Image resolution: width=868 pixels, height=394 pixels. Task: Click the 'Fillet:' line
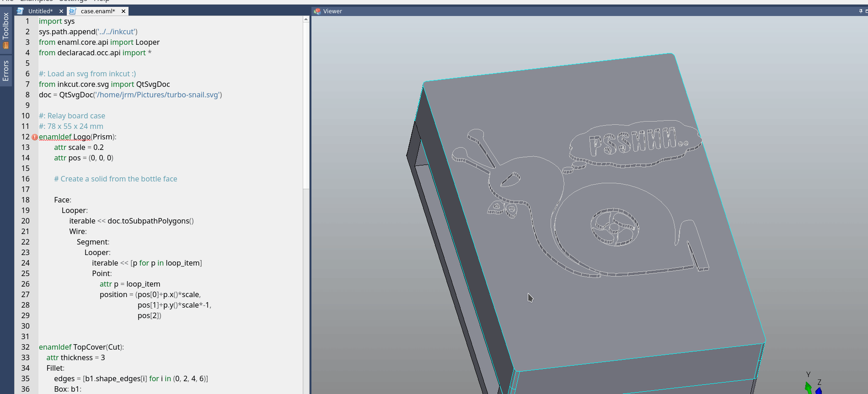[55, 368]
